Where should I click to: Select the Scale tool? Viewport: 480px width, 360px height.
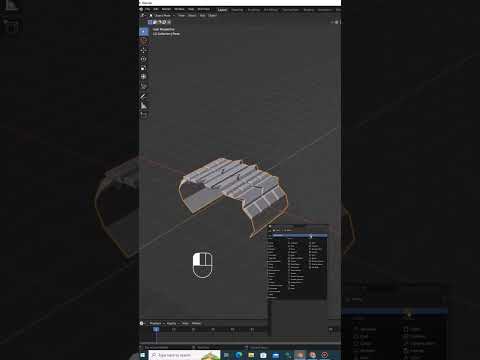(144, 68)
